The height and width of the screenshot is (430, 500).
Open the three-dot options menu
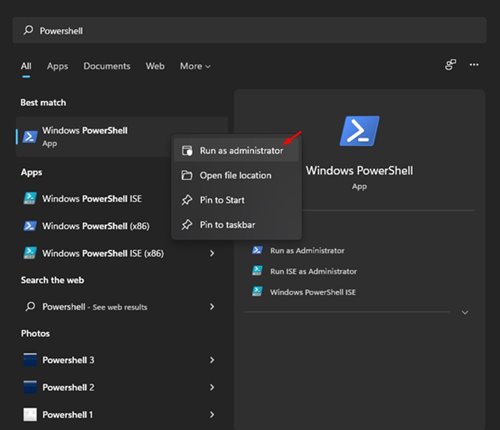[474, 65]
